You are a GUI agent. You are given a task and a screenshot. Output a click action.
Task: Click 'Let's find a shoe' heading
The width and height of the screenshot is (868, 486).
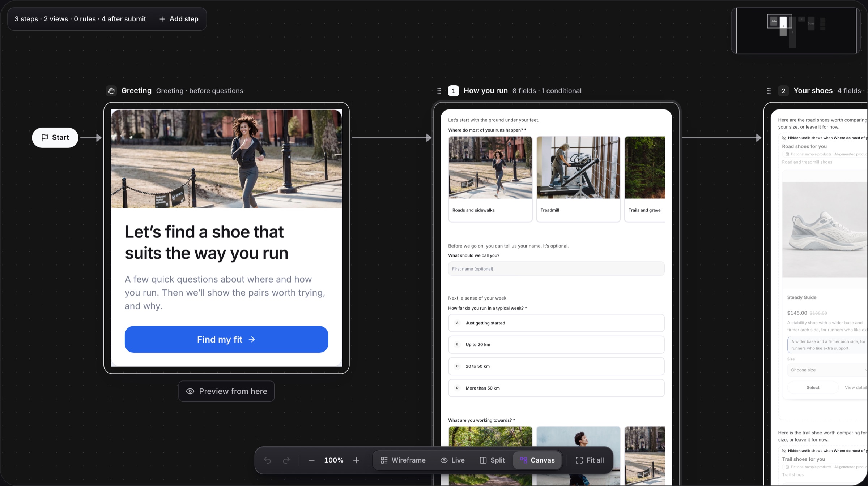pos(206,242)
